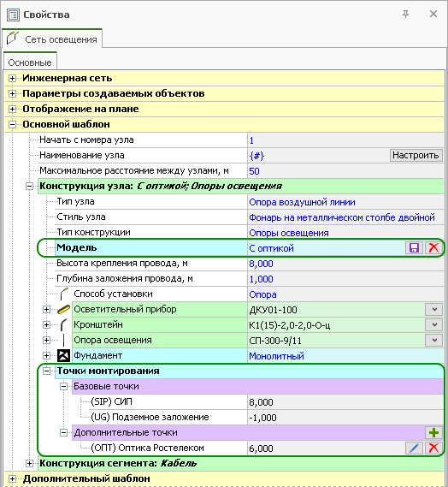Expand the Конструкция сегмента group
The image size is (448, 487).
point(29,463)
